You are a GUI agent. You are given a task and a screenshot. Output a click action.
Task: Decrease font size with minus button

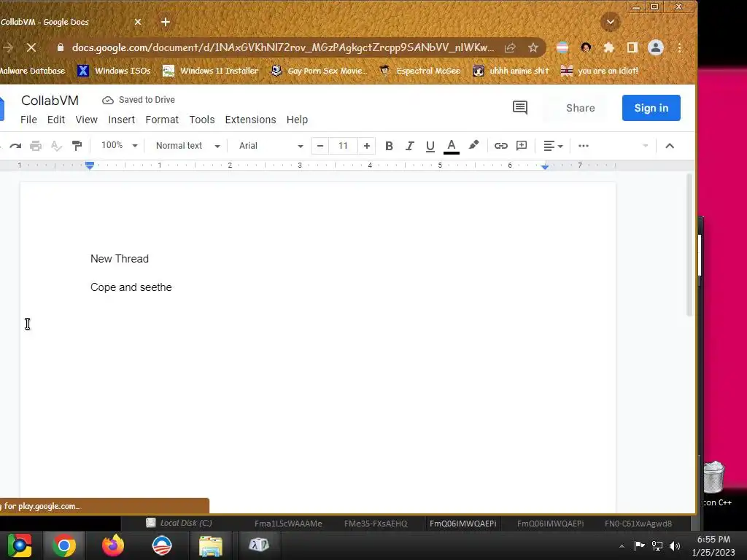coord(320,146)
